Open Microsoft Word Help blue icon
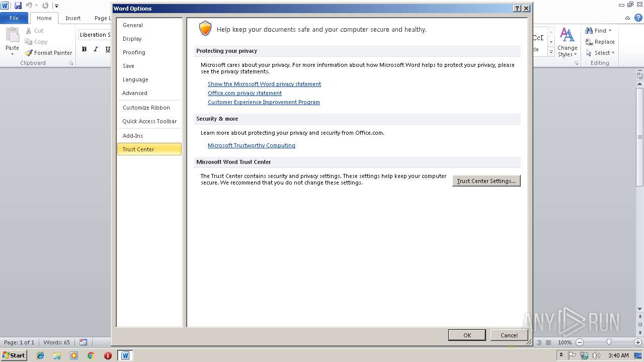644x362 pixels. click(638, 18)
